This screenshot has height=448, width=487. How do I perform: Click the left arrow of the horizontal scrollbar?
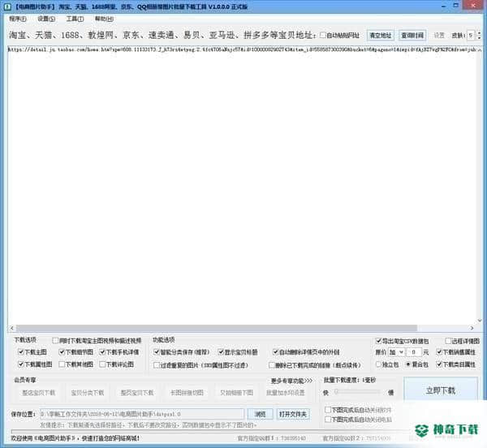point(12,328)
